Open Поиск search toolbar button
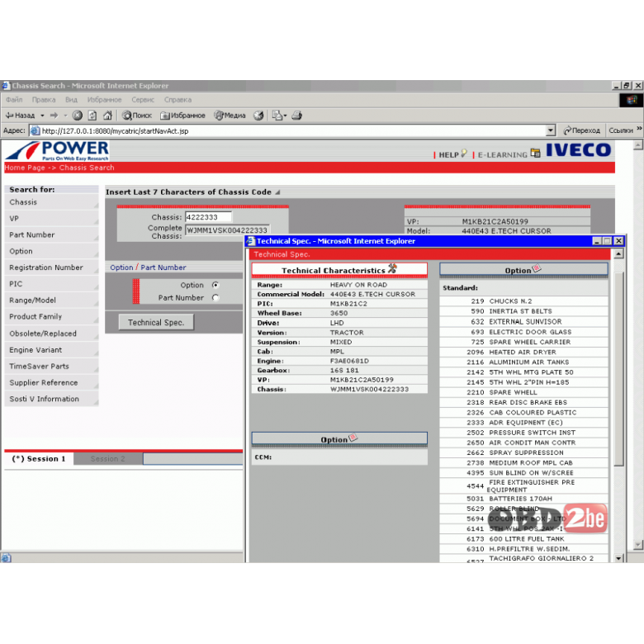 (x=137, y=116)
